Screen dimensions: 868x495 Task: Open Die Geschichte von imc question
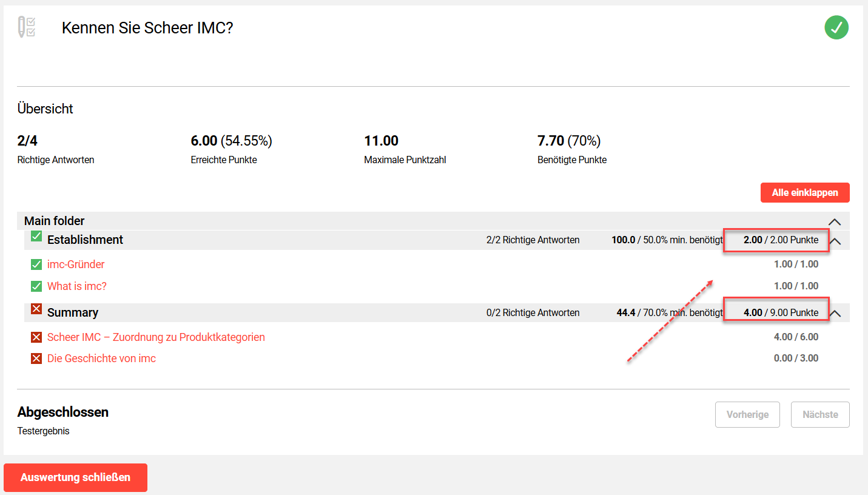101,359
